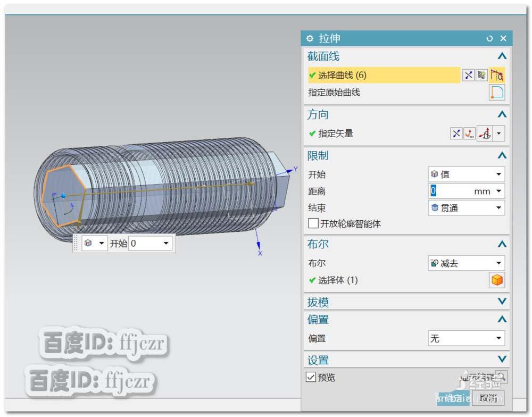
Task: Click the reverse direction icon beside 选择曲线
Action: coord(468,75)
